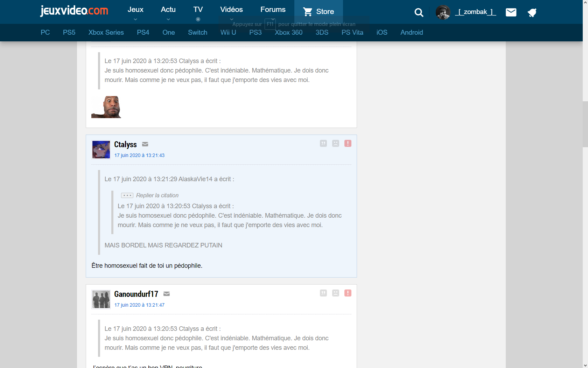588x368 pixels.
Task: Open the _[_zombak_]_ profile link
Action: 475,12
